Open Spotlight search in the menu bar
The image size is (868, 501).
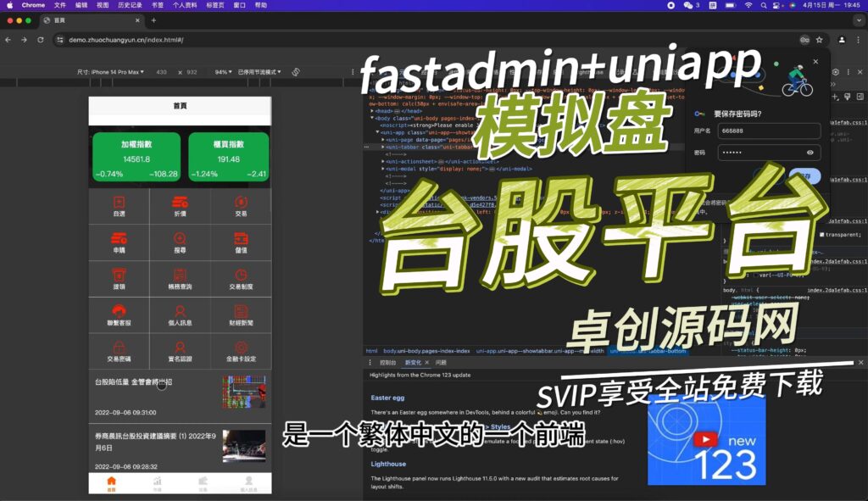pyautogui.click(x=764, y=5)
